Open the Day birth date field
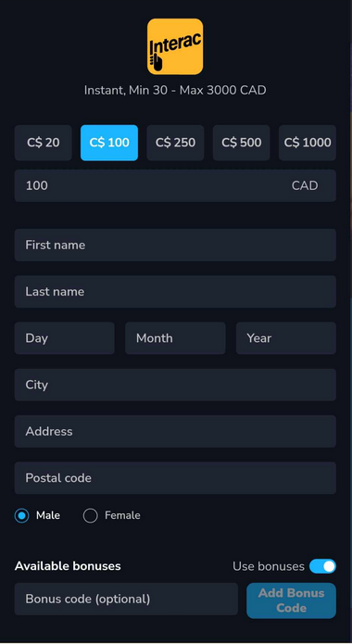 click(x=65, y=338)
